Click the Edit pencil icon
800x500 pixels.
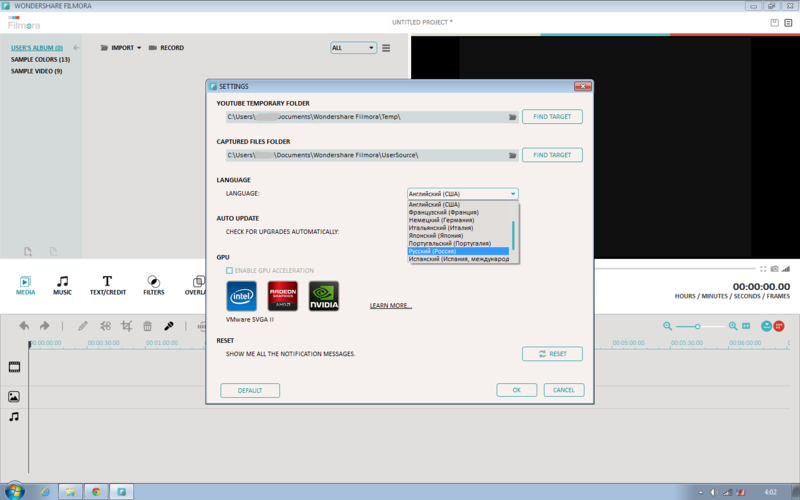[x=83, y=326]
